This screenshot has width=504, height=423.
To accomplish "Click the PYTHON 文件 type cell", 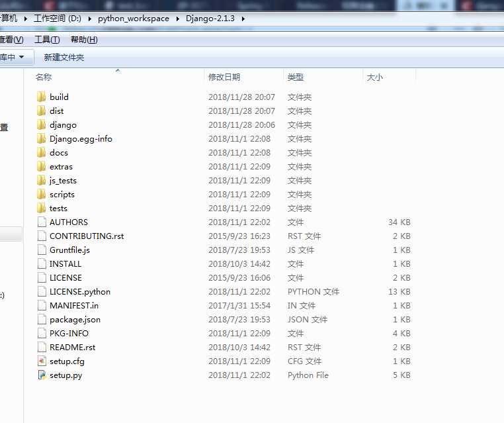I will click(x=314, y=292).
